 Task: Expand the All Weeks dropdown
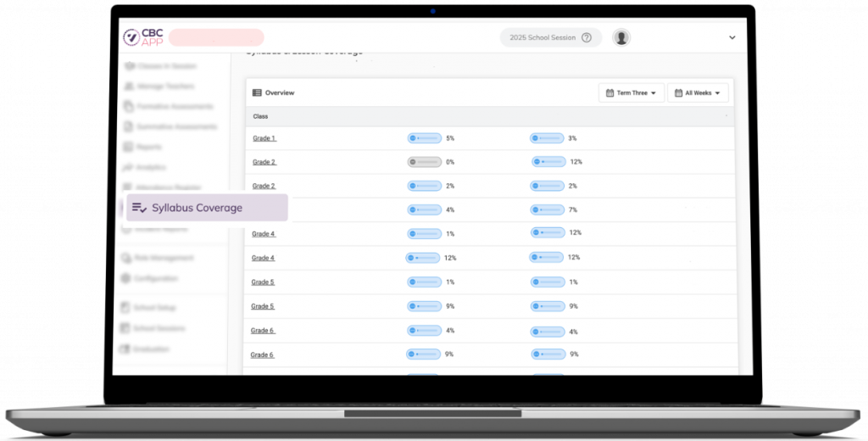[698, 92]
